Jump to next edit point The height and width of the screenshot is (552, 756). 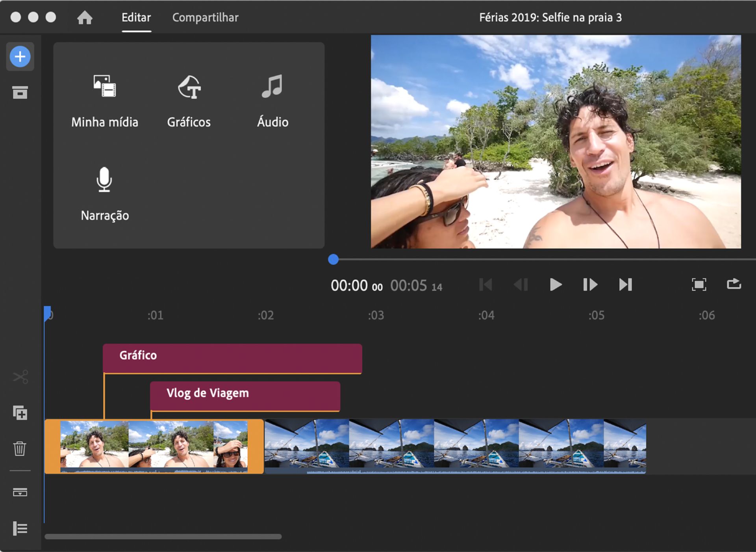[x=625, y=284]
